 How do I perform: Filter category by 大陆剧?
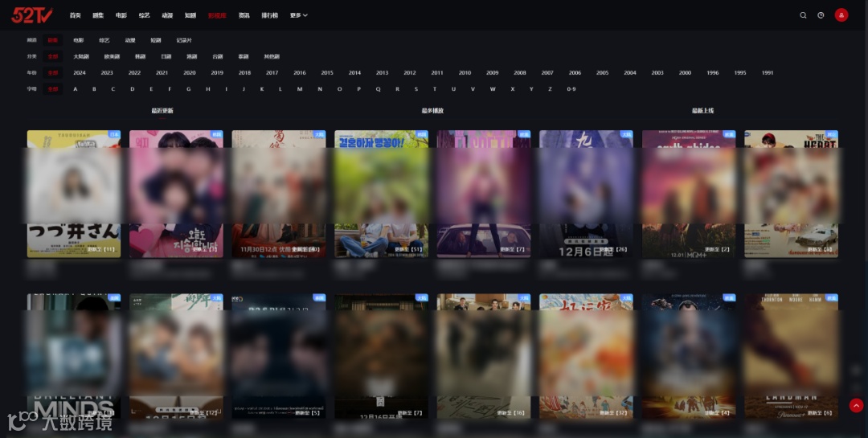pyautogui.click(x=81, y=56)
